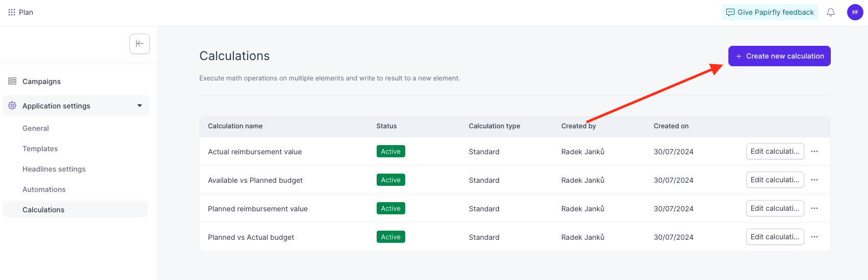Click the Campaigns list icon
The width and height of the screenshot is (868, 280).
click(x=12, y=81)
